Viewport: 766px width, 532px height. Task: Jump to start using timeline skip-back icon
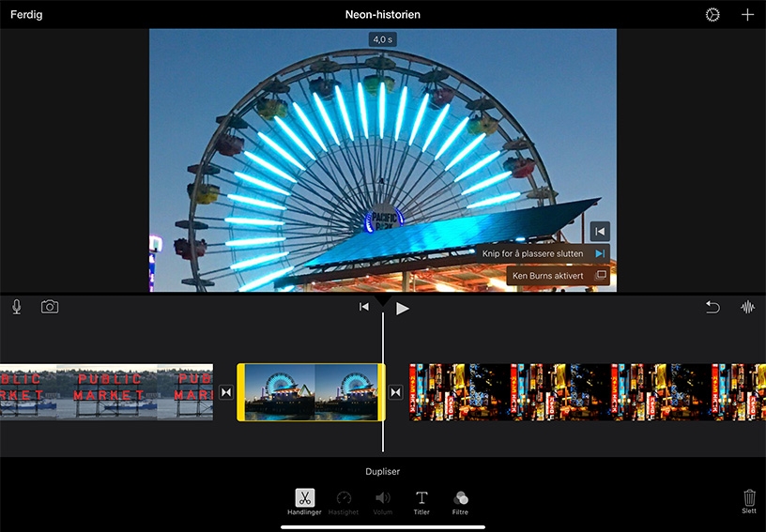[x=364, y=307]
